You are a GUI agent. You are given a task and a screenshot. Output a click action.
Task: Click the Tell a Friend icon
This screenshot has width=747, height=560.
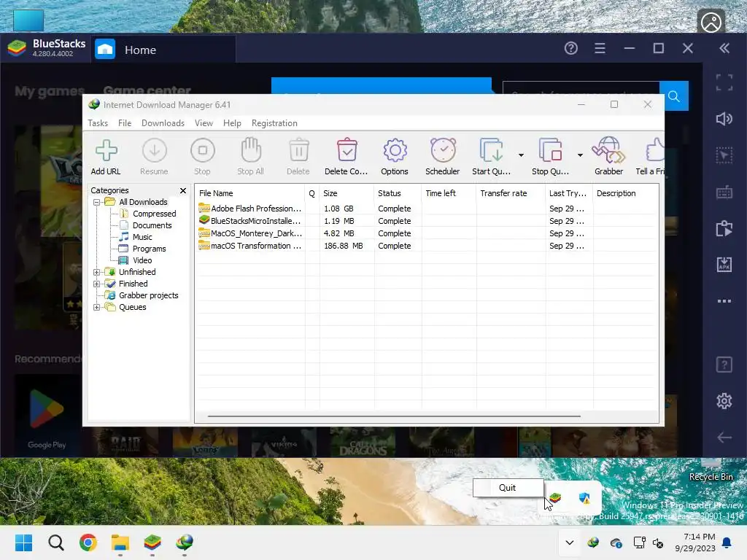coord(655,150)
